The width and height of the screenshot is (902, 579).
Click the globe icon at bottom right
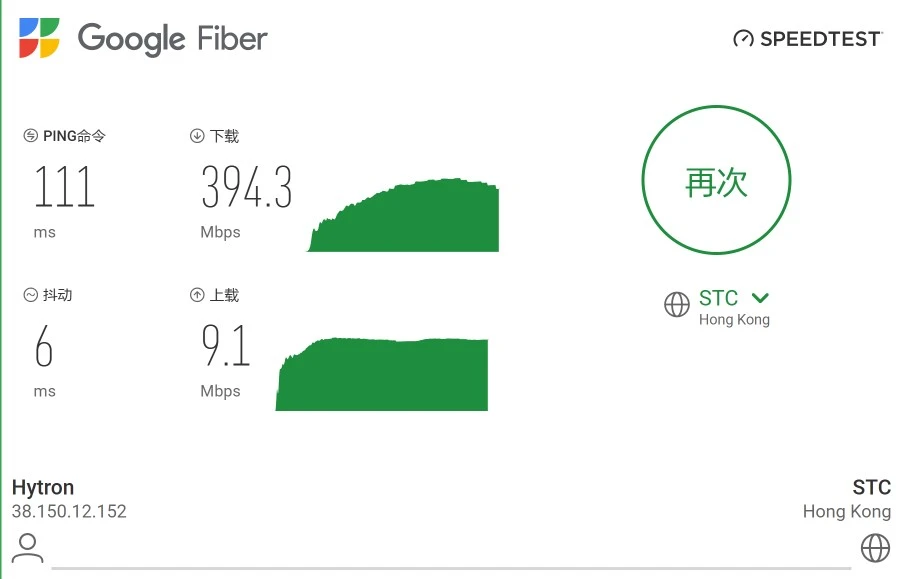pyautogui.click(x=875, y=547)
